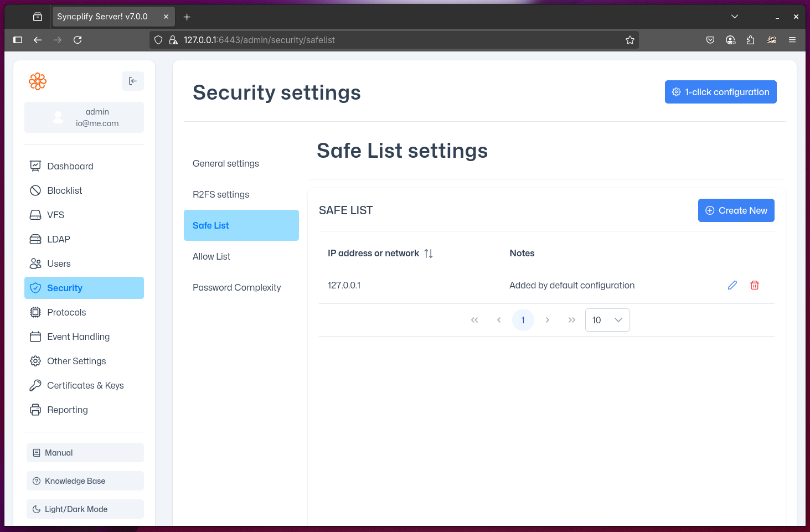Click the Protocols sidebar icon

[35, 312]
